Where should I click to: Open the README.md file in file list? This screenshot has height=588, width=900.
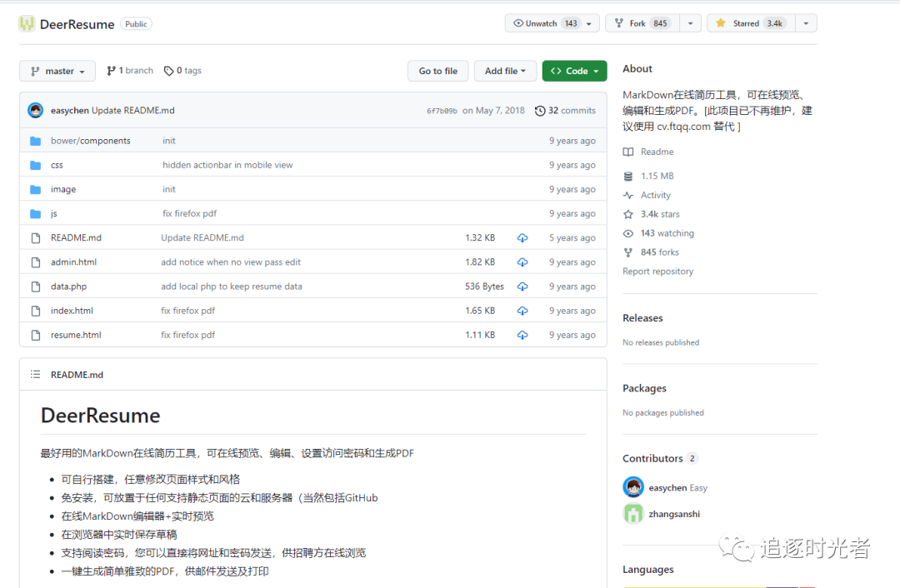[76, 237]
